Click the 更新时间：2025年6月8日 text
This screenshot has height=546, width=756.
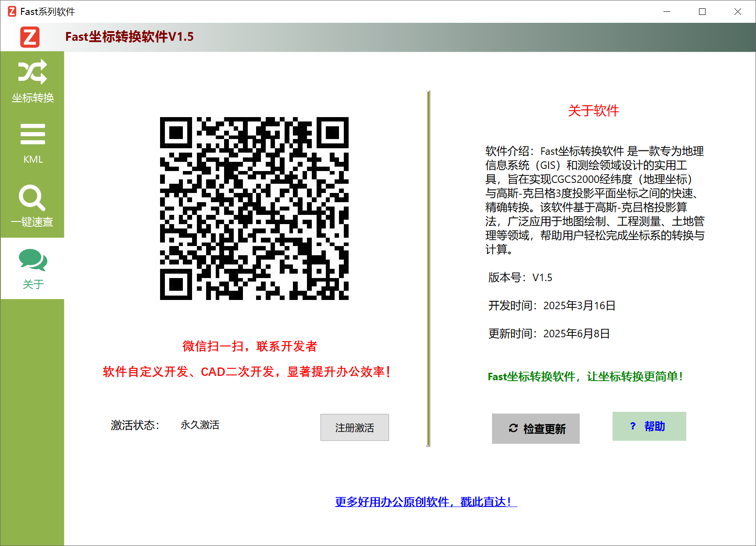tap(549, 334)
